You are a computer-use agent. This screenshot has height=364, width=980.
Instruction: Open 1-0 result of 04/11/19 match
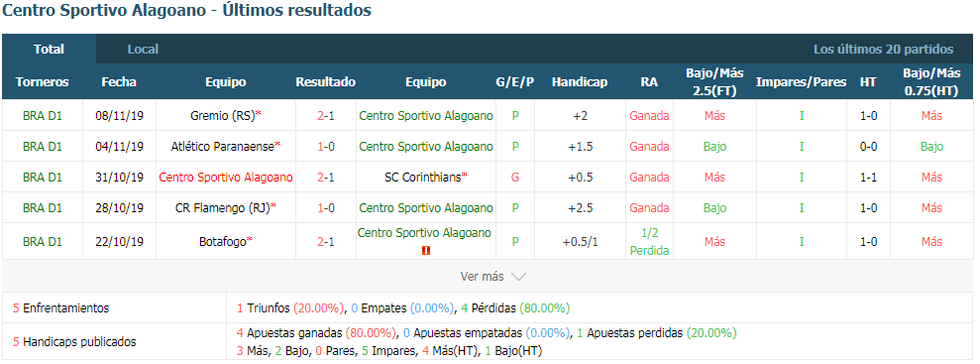click(x=326, y=147)
